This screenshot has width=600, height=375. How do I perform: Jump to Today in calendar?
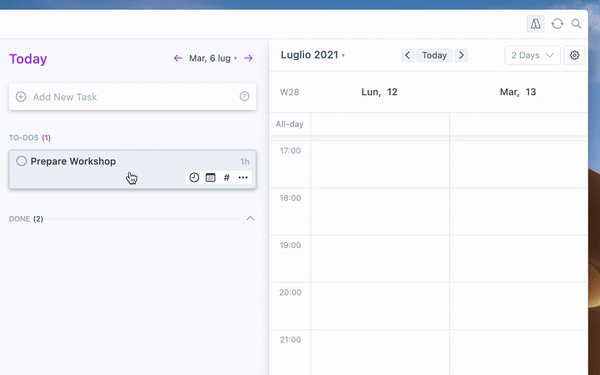pyautogui.click(x=434, y=55)
